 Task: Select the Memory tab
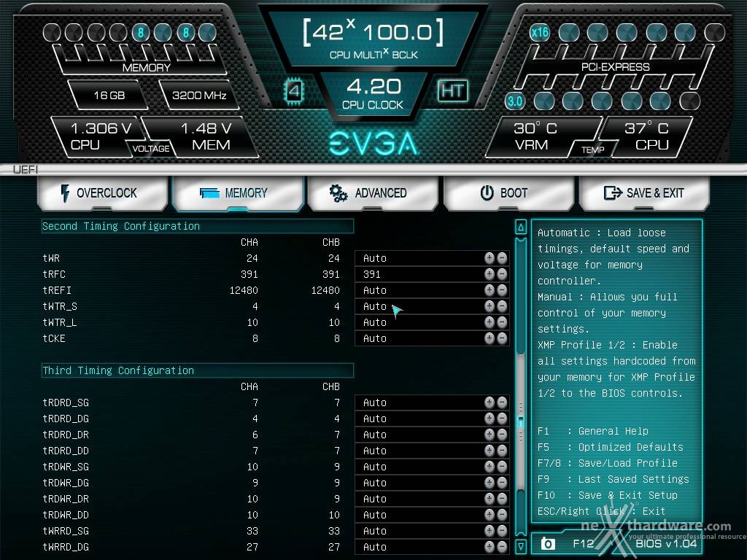click(x=237, y=192)
